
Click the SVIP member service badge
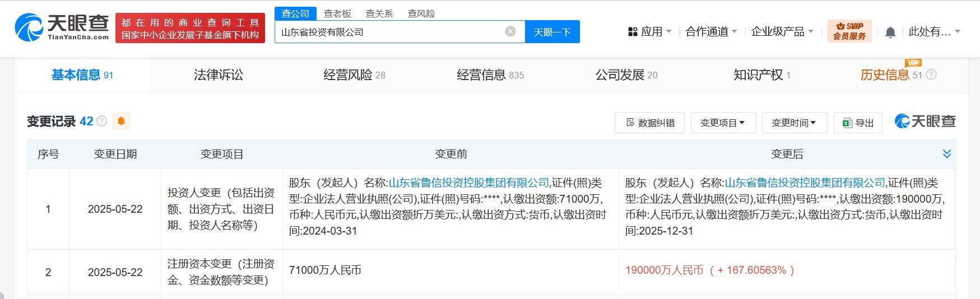click(x=849, y=31)
